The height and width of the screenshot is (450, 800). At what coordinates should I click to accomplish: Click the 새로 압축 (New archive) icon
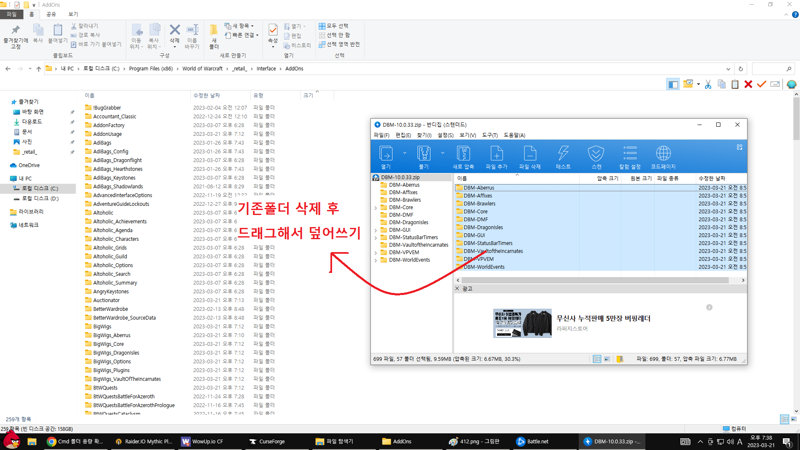coord(463,153)
